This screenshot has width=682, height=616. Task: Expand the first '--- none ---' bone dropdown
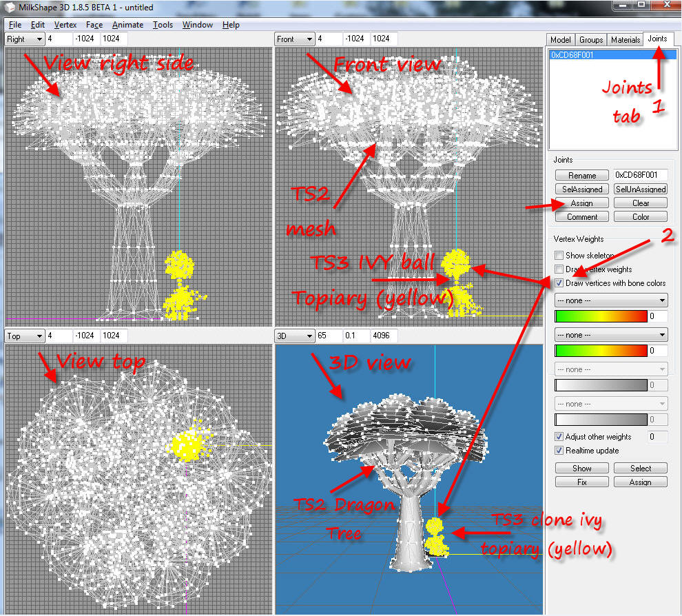610,300
